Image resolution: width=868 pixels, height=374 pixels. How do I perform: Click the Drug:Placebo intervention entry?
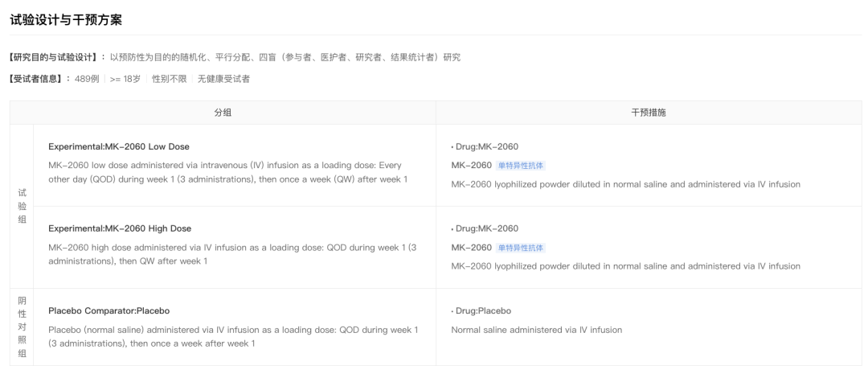482,310
